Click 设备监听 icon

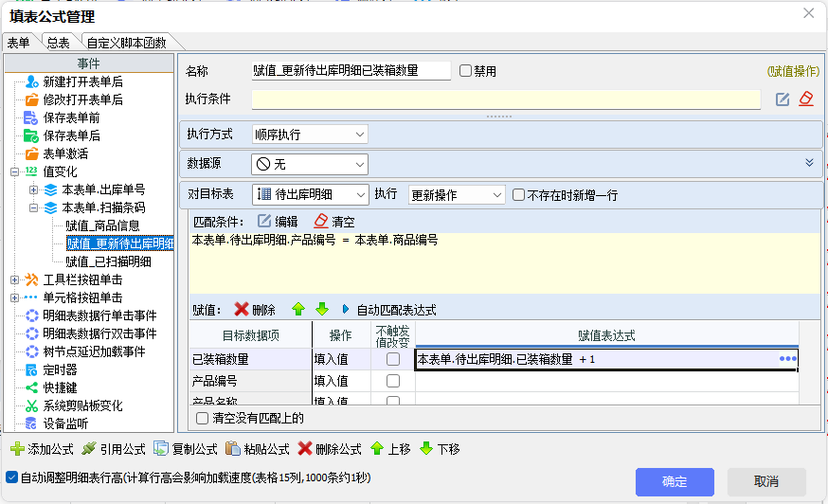31,423
